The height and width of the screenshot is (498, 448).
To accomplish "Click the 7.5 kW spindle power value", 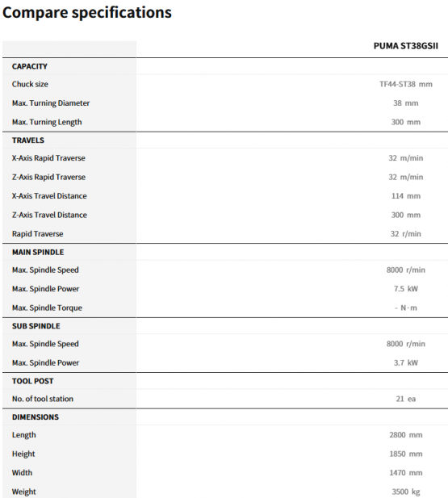I will [406, 289].
